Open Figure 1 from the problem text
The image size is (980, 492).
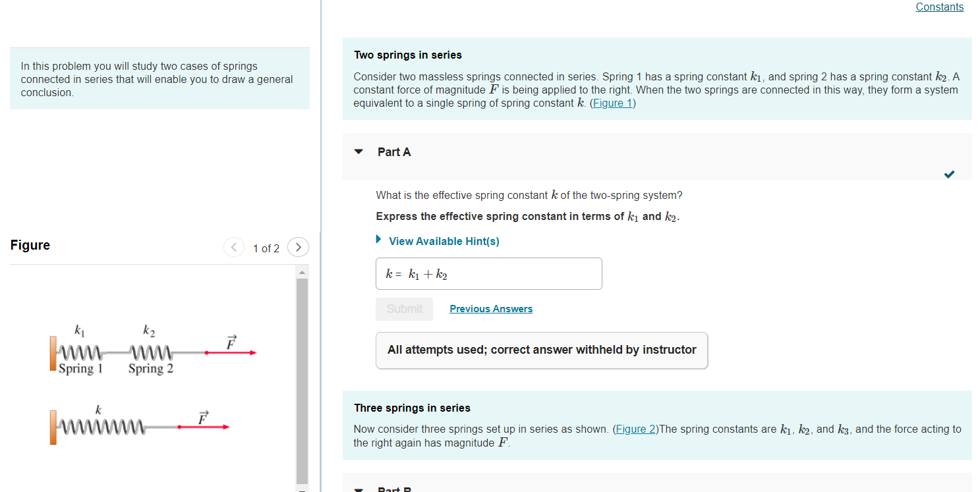612,103
